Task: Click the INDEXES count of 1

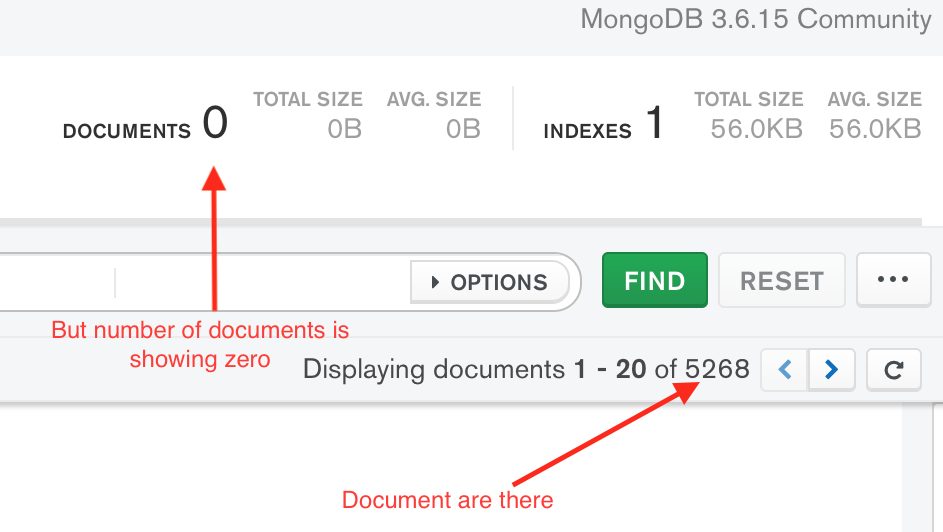Action: (654, 124)
